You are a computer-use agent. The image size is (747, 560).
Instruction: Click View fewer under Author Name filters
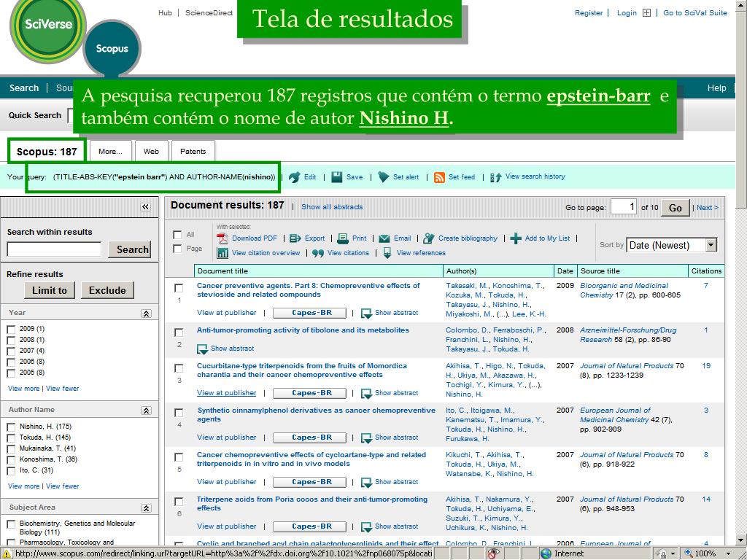point(63,486)
